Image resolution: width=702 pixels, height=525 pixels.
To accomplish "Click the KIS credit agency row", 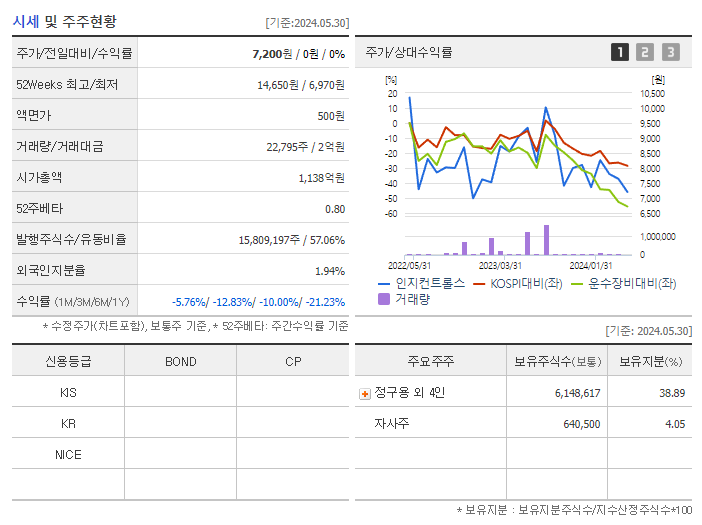I will (x=68, y=393).
